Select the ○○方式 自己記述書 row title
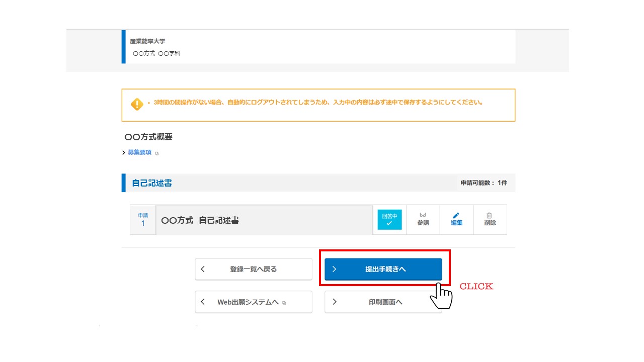The image size is (644, 362). 200,220
